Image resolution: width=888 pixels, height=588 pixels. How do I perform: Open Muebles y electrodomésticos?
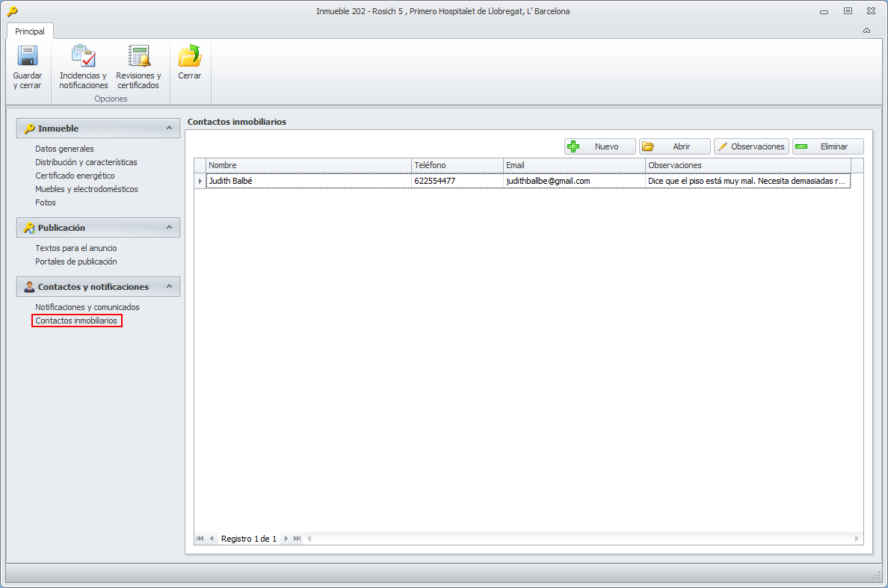[x=87, y=190]
